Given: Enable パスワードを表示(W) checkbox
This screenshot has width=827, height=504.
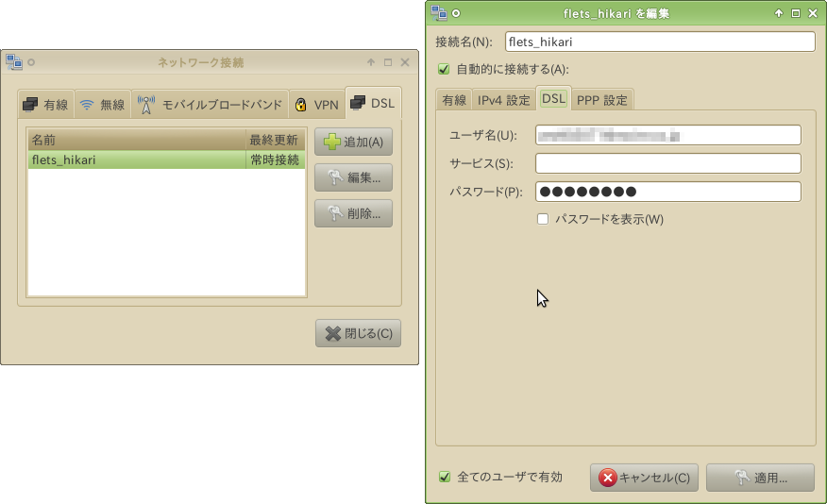Looking at the screenshot, I should (x=543, y=219).
